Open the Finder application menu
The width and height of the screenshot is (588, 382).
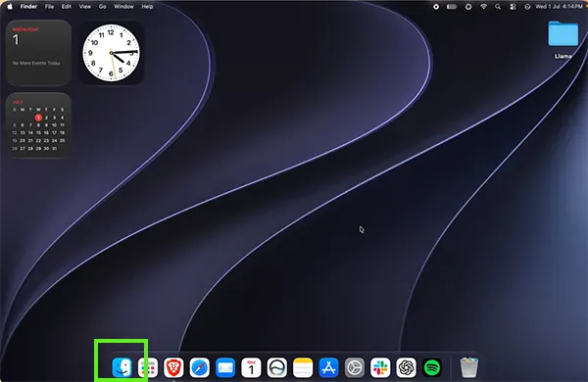coord(28,7)
